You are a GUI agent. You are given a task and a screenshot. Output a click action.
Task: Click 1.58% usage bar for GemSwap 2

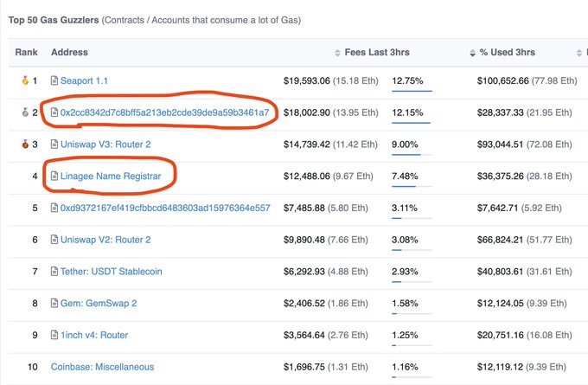point(412,313)
